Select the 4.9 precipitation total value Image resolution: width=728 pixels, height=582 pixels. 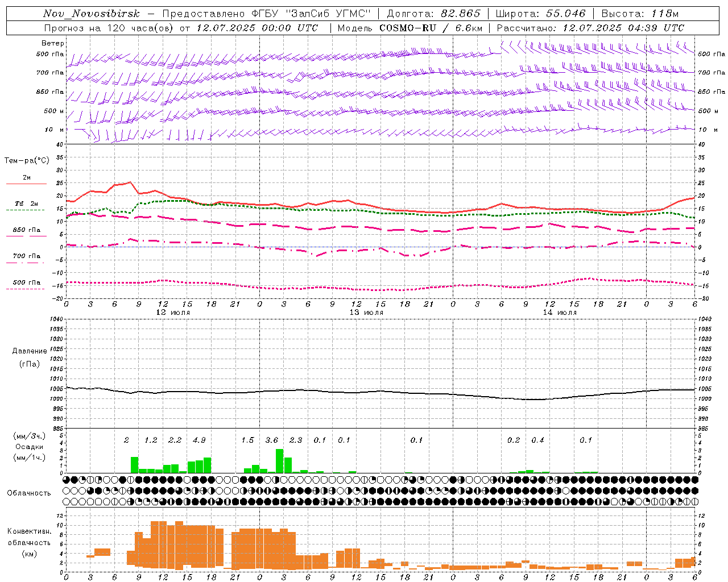199,440
